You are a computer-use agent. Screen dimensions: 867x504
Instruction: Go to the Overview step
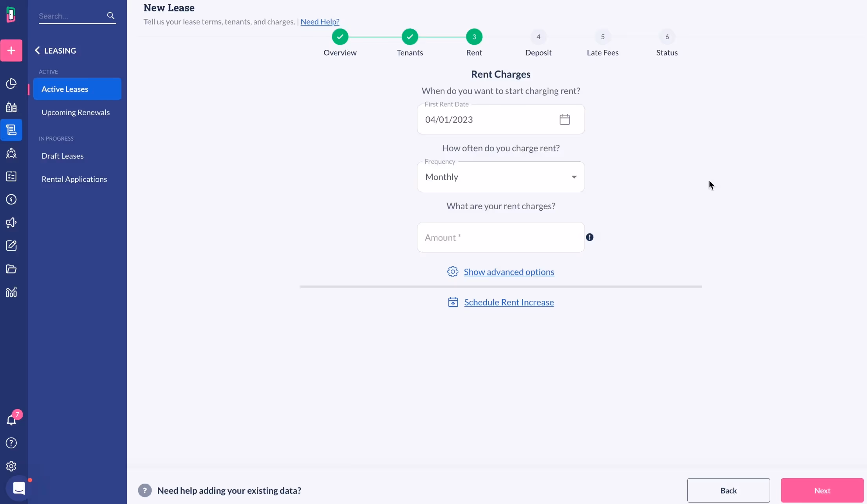[340, 43]
